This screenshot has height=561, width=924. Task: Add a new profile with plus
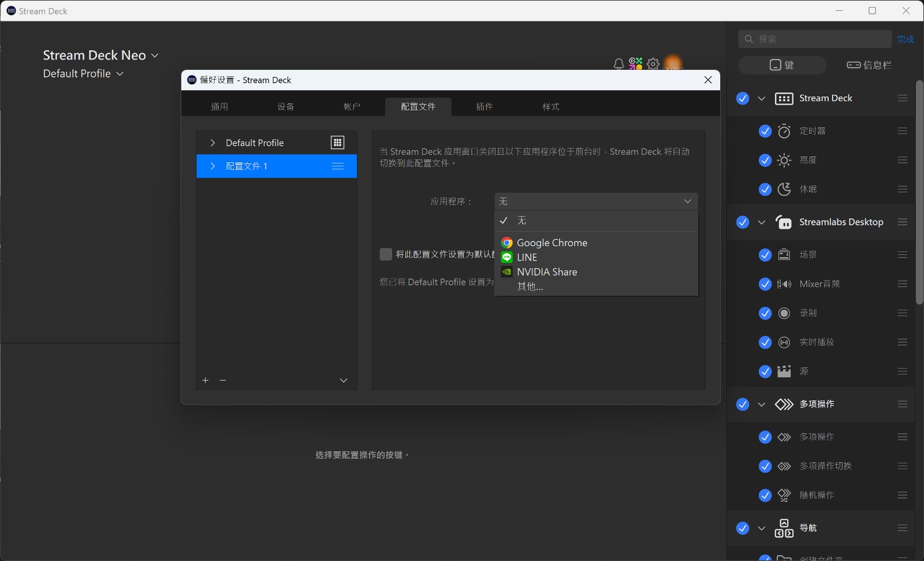point(206,380)
